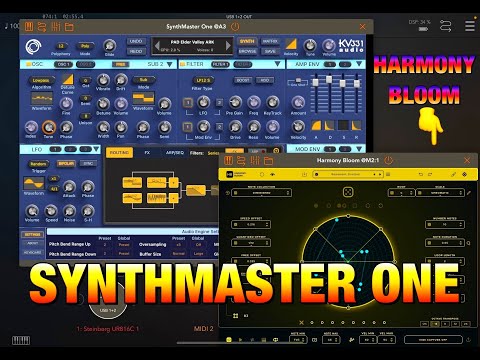Open LP12 S Filter Type dropdown
This screenshot has width=480, height=360.
click(x=203, y=80)
